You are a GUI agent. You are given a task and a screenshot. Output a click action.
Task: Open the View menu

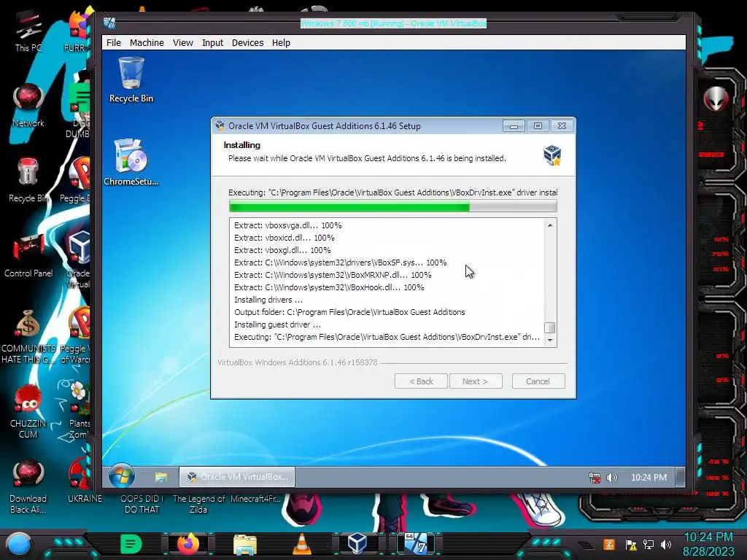pos(183,43)
